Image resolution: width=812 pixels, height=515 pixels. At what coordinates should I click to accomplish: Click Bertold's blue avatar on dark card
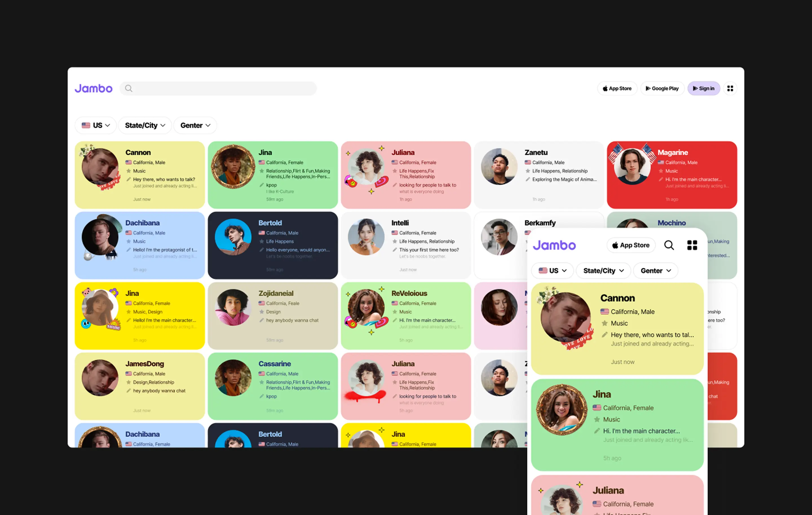pos(233,237)
